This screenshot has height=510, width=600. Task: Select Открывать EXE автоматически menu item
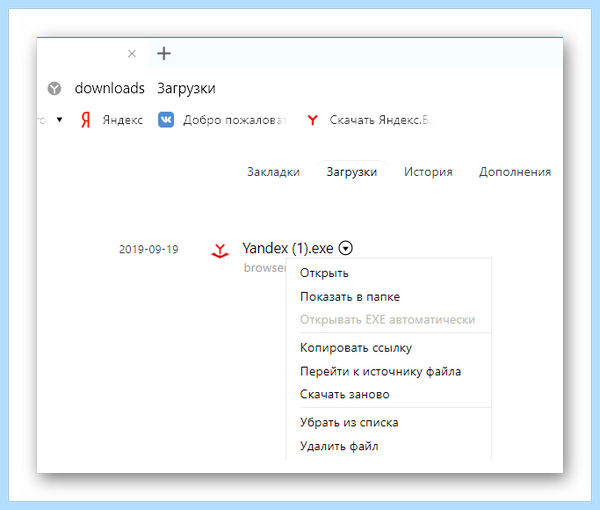coord(388,319)
